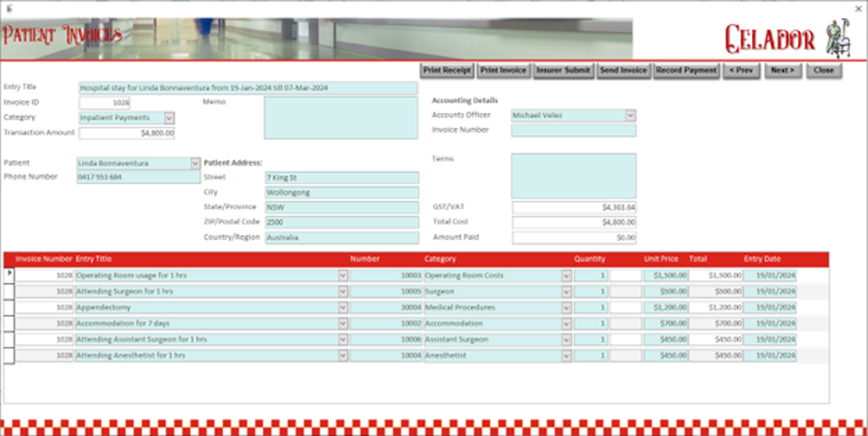Click Number cell 30004
Image resolution: width=868 pixels, height=436 pixels.
pos(386,308)
